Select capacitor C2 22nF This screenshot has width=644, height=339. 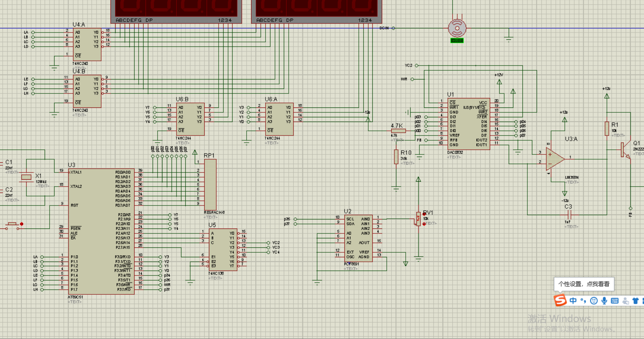(x=2, y=191)
